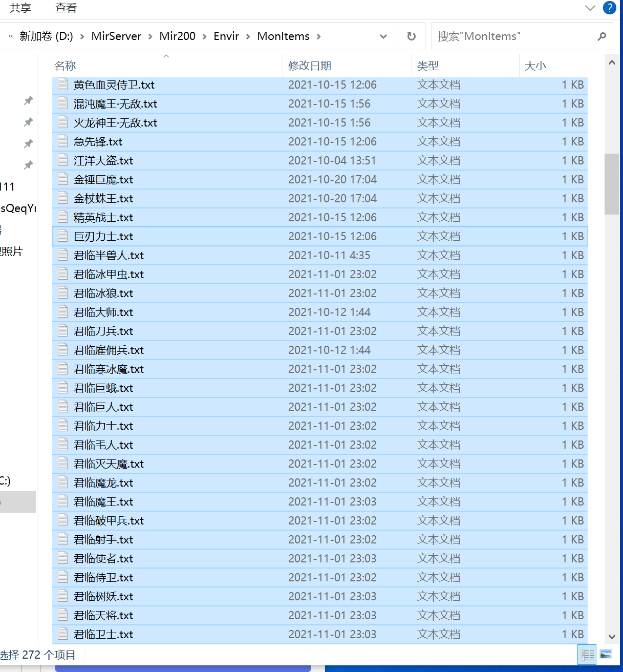Switch to large thumbnails view icon

(606, 655)
